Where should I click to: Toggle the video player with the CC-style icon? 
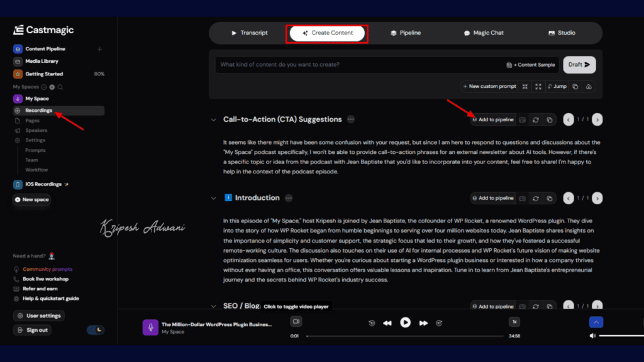point(296,321)
